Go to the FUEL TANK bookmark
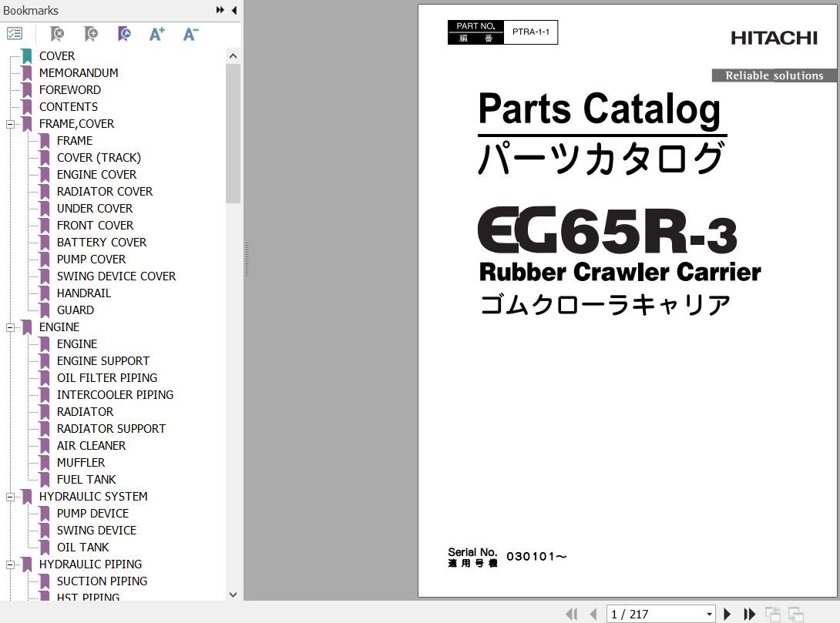 [x=86, y=480]
